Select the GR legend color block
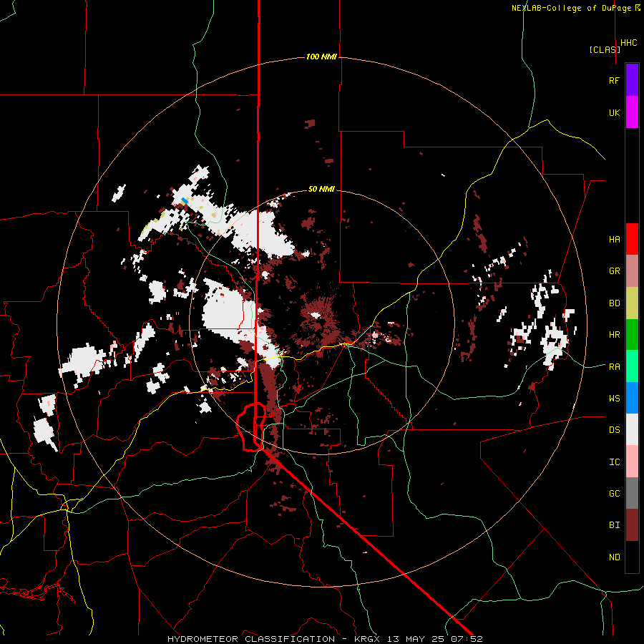This screenshot has width=644, height=644. 632,271
